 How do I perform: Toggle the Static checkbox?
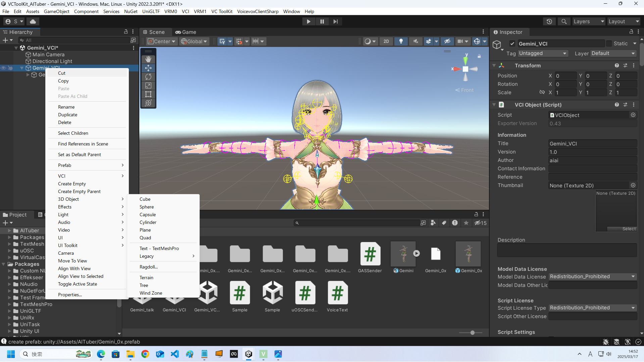609,44
